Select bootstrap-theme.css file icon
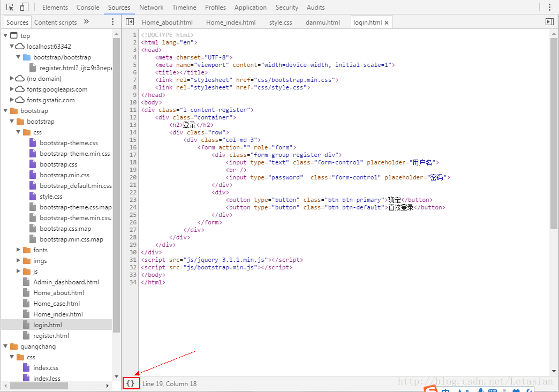This screenshot has height=392, width=559. coord(33,142)
